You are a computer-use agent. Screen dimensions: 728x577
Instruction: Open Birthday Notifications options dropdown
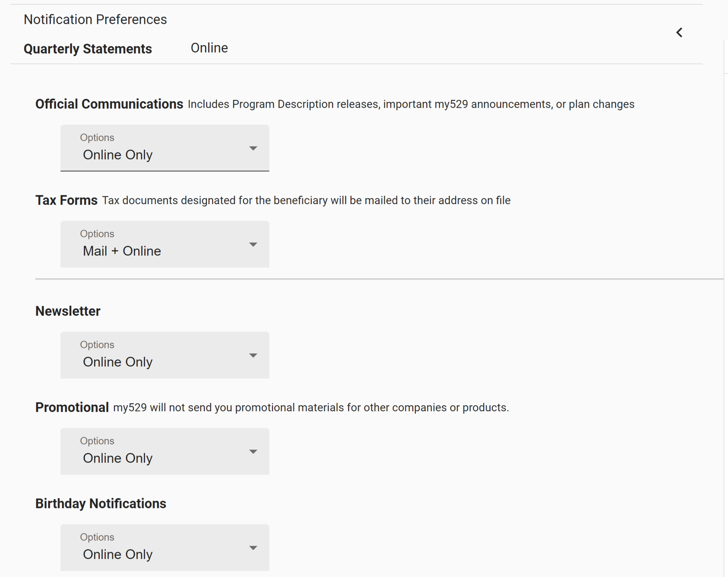pyautogui.click(x=164, y=547)
